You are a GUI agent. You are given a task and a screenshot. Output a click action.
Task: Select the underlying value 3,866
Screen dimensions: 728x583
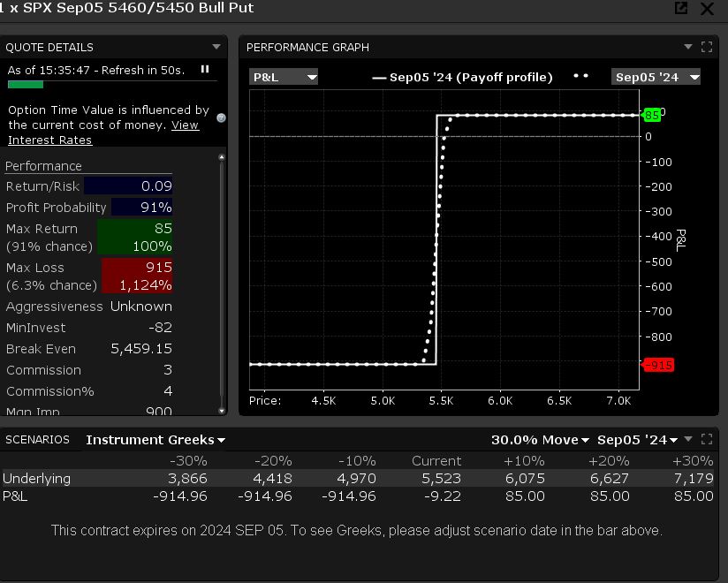point(187,479)
